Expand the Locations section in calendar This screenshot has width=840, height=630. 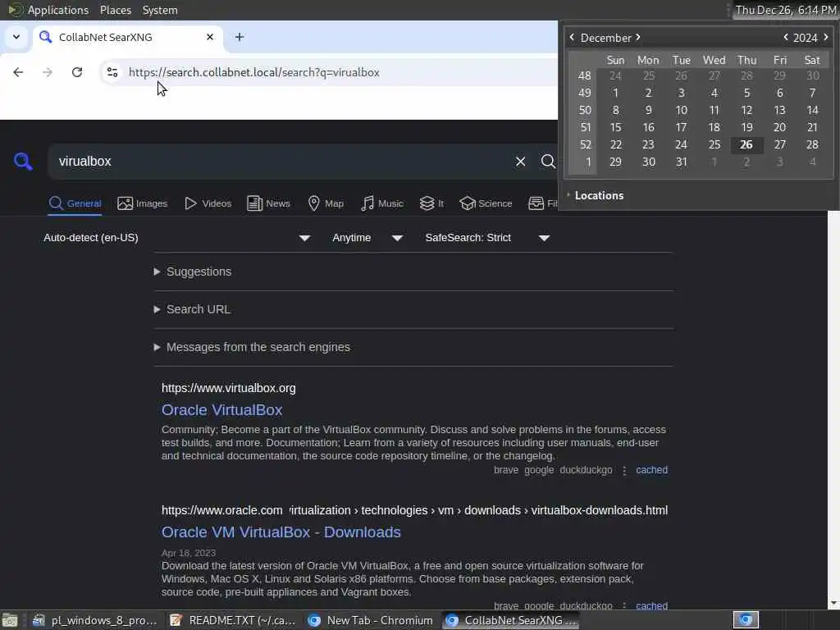(x=595, y=195)
